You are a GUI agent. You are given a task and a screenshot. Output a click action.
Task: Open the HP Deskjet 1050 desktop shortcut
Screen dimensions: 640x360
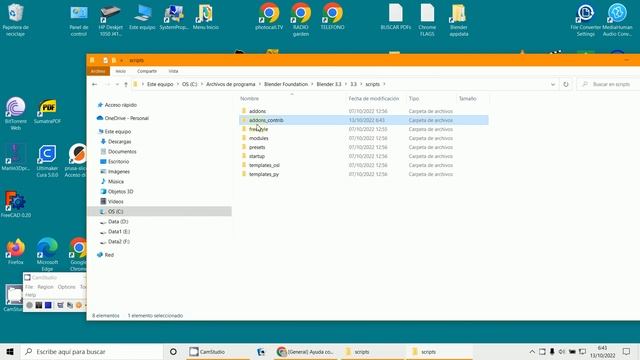[111, 20]
